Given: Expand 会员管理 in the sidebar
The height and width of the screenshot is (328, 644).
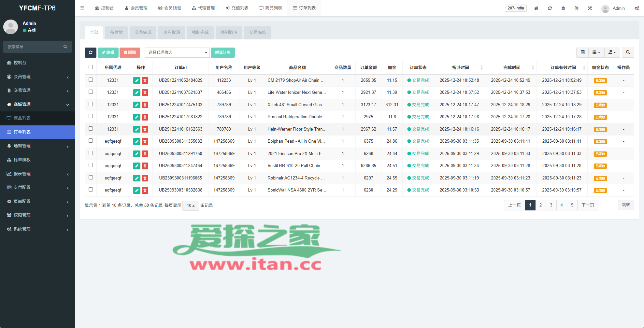Looking at the screenshot, I should [37, 77].
